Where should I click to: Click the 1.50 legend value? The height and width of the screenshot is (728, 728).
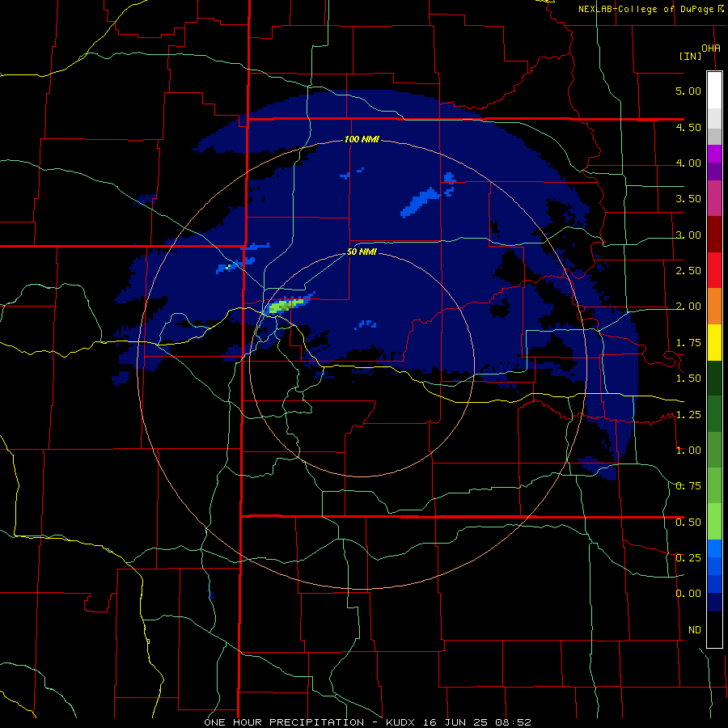click(x=688, y=379)
